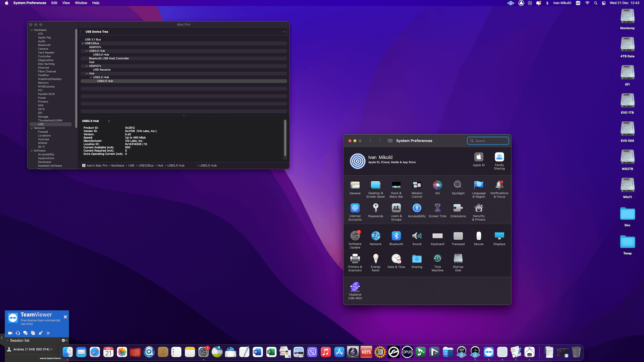The height and width of the screenshot is (362, 644).
Task: Show all preferences grid button
Action: 390,141
